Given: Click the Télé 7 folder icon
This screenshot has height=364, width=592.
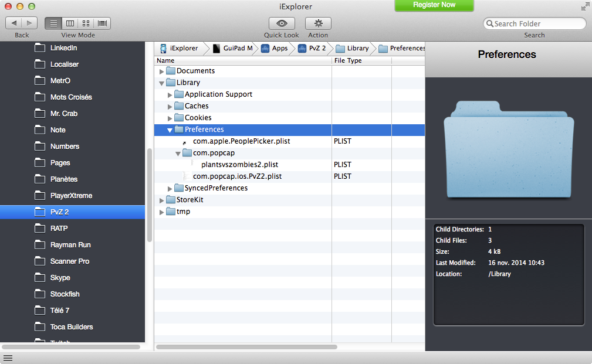Looking at the screenshot, I should 40,311.
